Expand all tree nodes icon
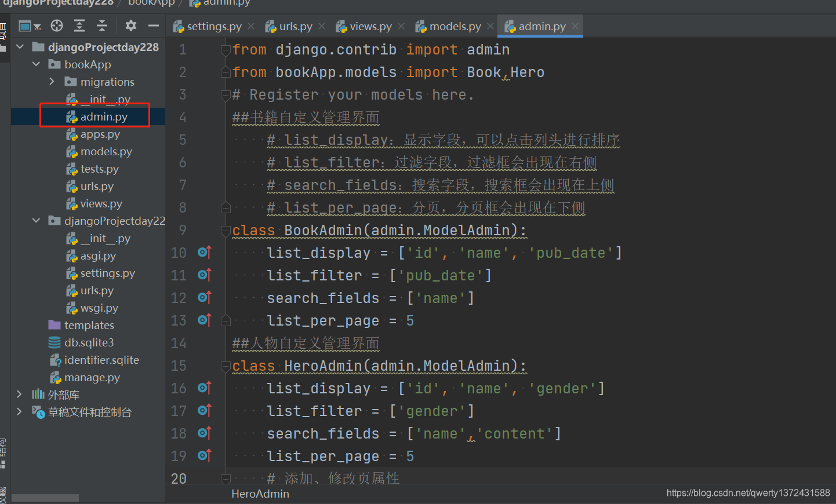This screenshot has width=836, height=504. tap(79, 25)
